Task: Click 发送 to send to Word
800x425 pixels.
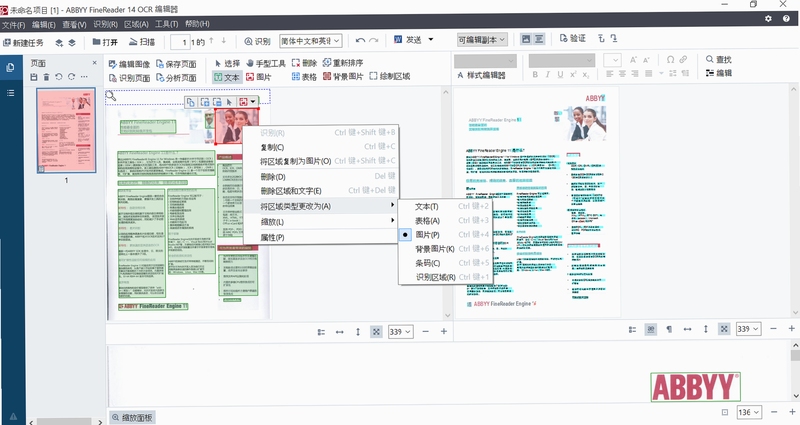Action: (x=408, y=39)
